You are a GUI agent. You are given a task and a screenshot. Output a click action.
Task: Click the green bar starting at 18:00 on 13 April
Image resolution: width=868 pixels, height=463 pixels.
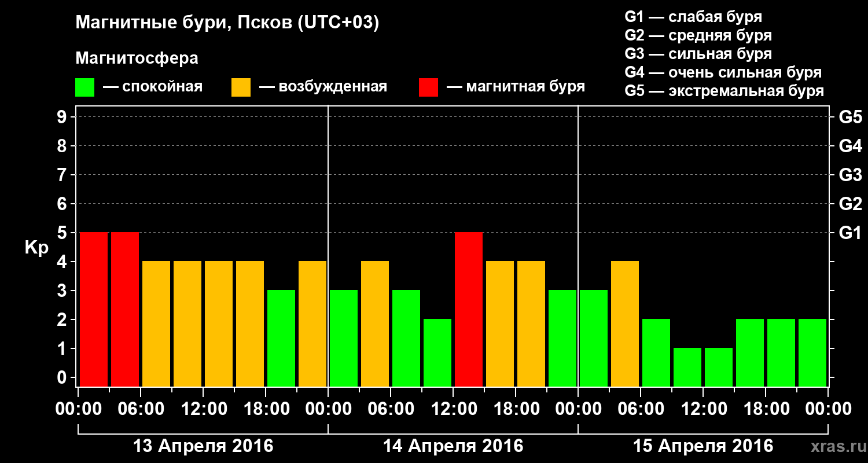(281, 338)
